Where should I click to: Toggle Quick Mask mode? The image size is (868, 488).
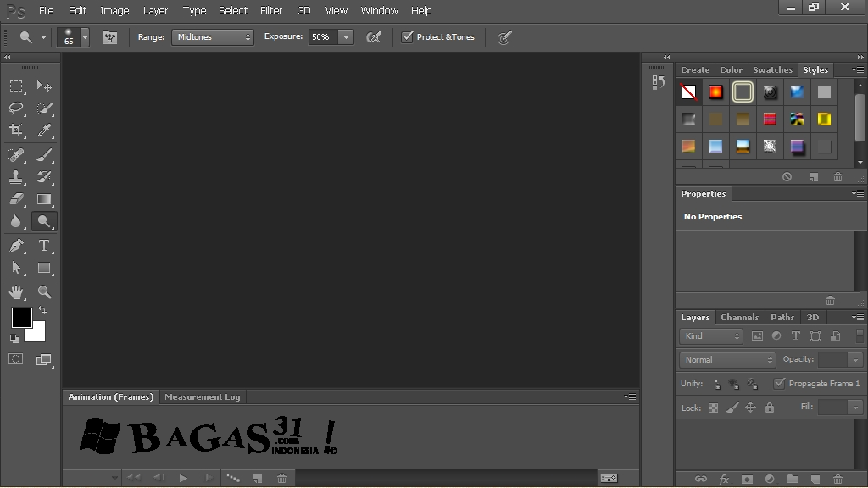(x=16, y=359)
